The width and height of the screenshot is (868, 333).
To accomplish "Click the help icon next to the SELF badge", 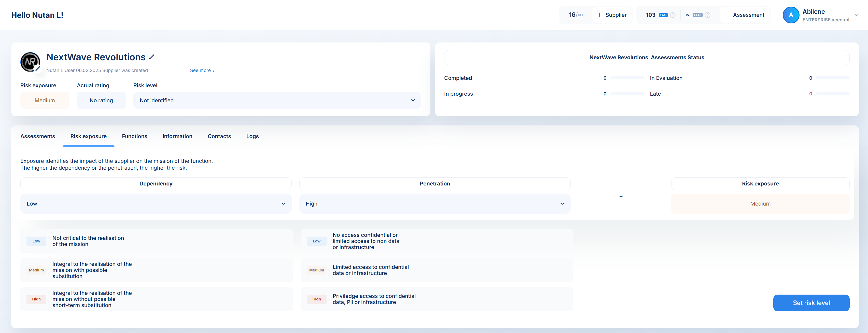I will pyautogui.click(x=708, y=15).
